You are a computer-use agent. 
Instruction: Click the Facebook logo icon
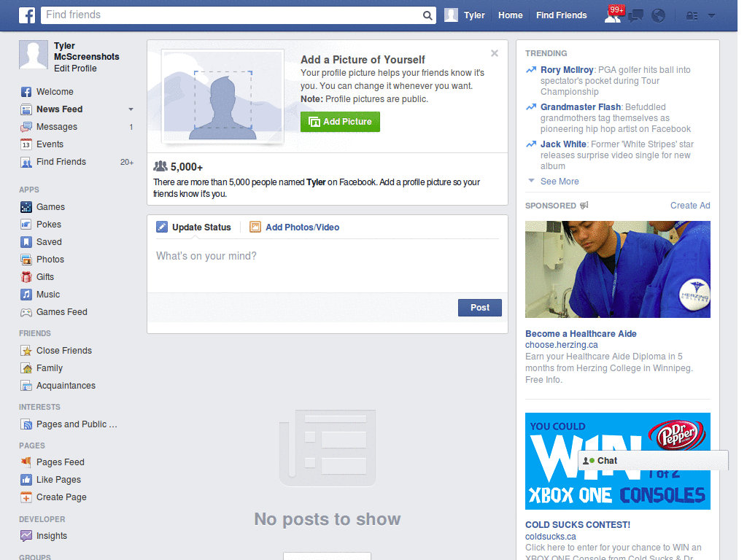coord(27,15)
